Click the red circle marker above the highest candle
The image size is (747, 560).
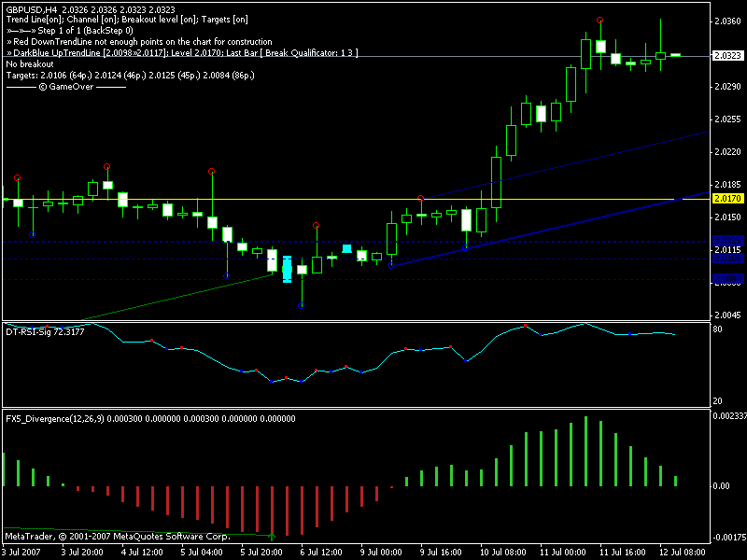[x=599, y=20]
